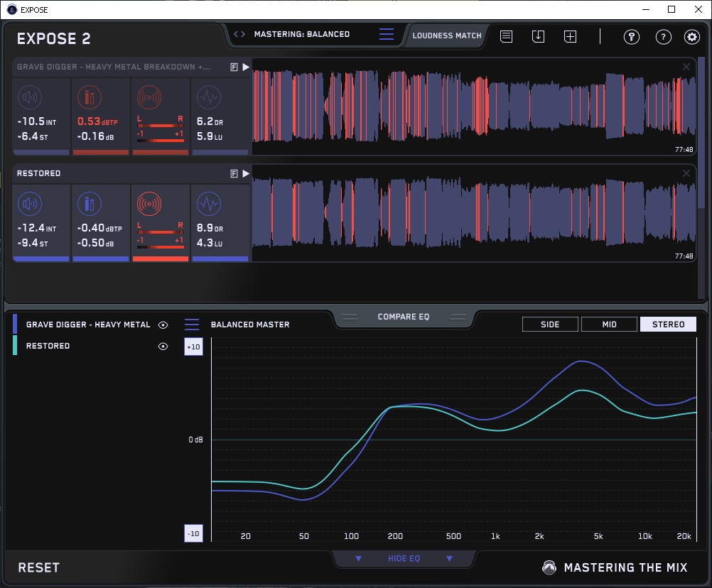Select the SIDE EQ view
Viewport: 712px width, 588px height.
pos(550,325)
